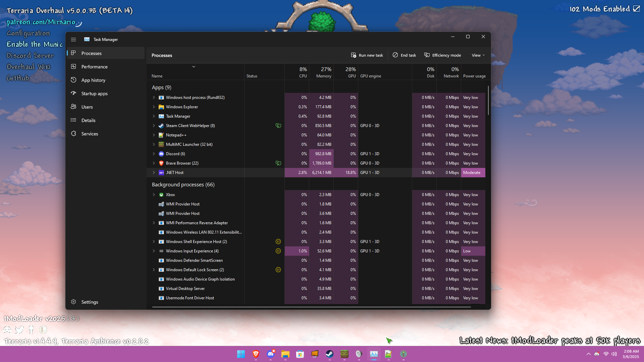Click the MultiMC Launcher process icon
644x362 pixels.
pos(161,144)
